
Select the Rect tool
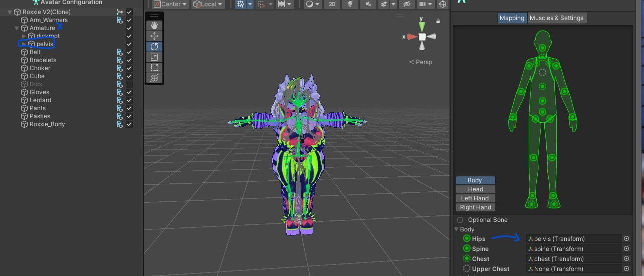[154, 68]
